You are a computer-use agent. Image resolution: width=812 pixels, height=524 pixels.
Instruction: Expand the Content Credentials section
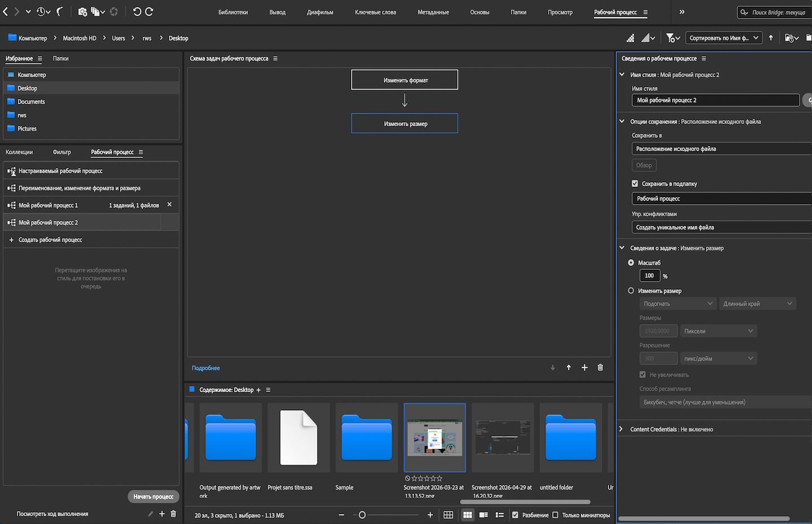[x=621, y=429]
